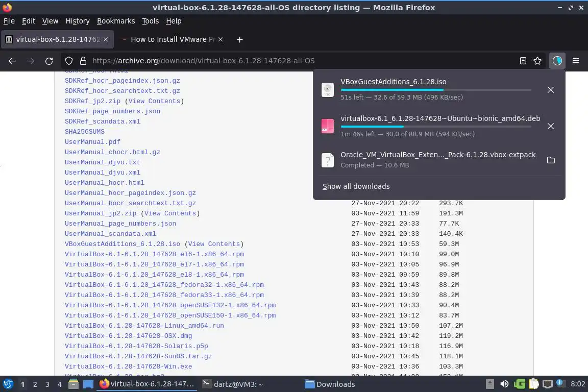Open the History menu
Viewport: 588px width, 392px height.
click(78, 21)
